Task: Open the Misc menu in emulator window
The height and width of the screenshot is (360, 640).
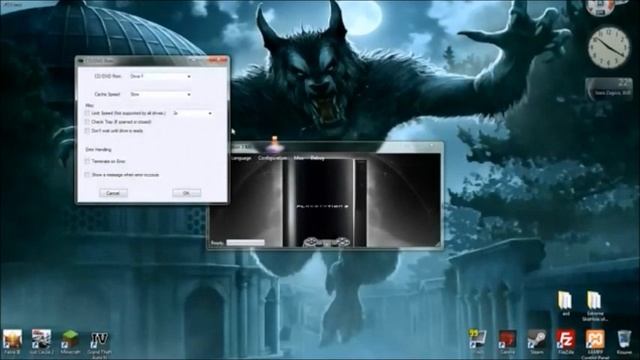Action: 299,158
